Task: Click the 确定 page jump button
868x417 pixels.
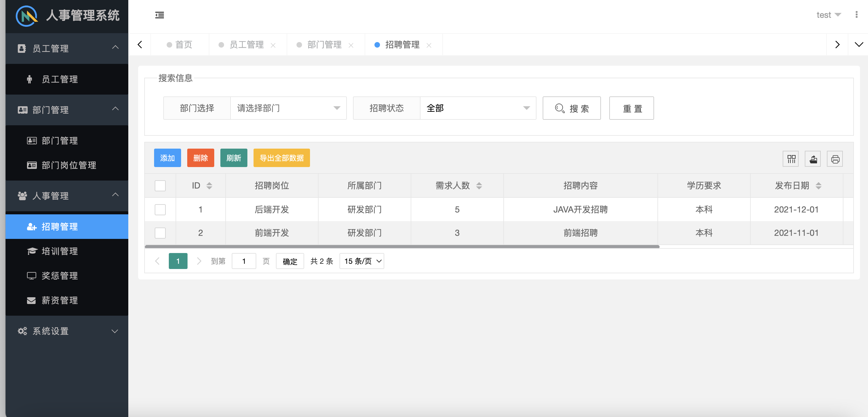Action: point(290,261)
